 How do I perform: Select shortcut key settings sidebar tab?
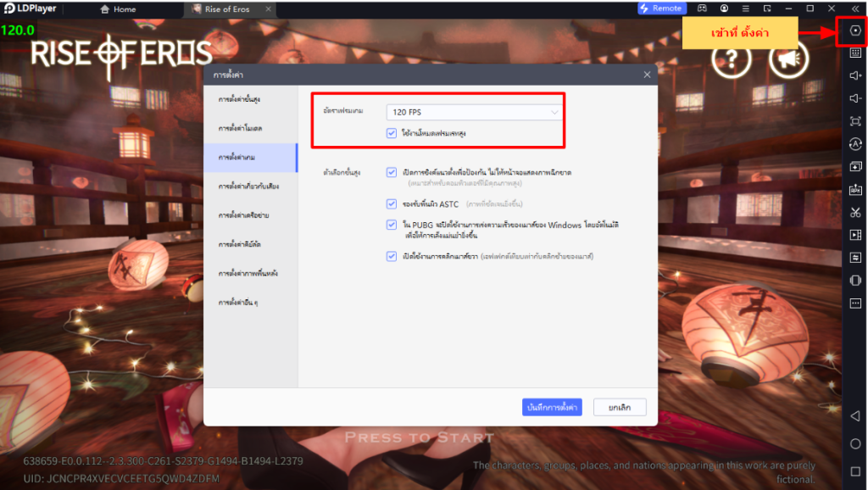(x=251, y=244)
